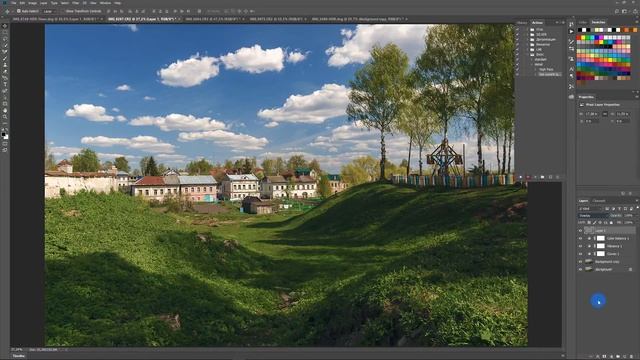Viewport: 640px width, 360px height.
Task: Open Auto-Select Layer dropdown in options bar
Action: 49,11
